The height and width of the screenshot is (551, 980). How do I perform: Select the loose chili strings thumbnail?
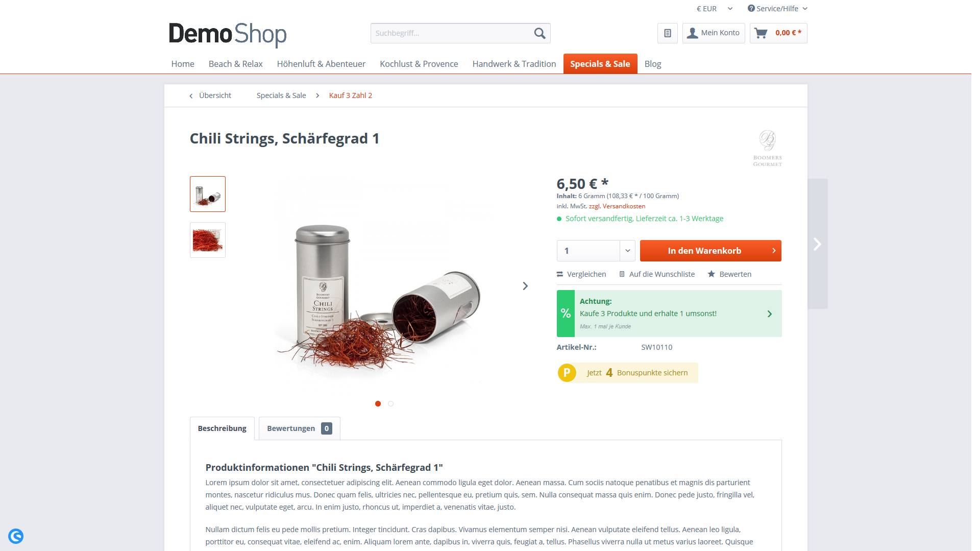pos(208,240)
